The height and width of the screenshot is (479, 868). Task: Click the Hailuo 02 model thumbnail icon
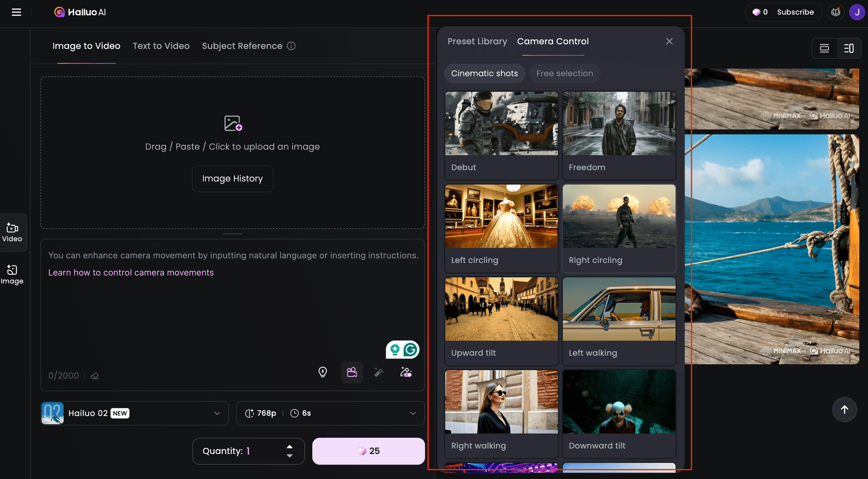pos(53,413)
